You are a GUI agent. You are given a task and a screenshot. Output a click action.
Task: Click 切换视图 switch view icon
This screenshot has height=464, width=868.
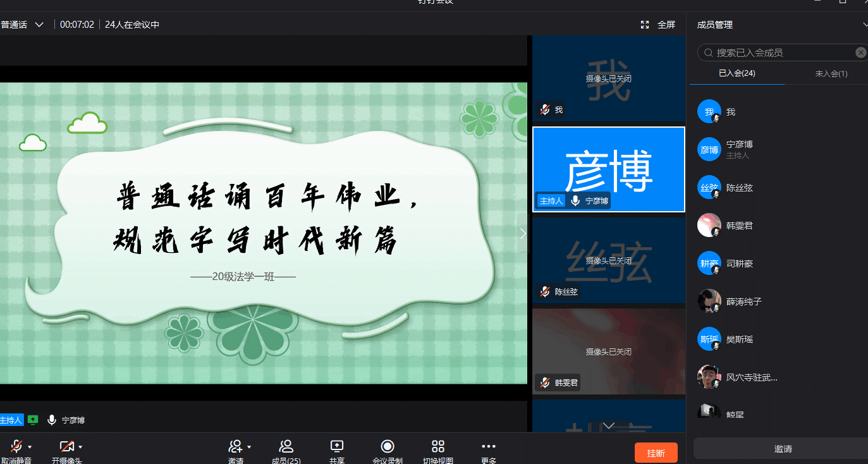pos(438,446)
